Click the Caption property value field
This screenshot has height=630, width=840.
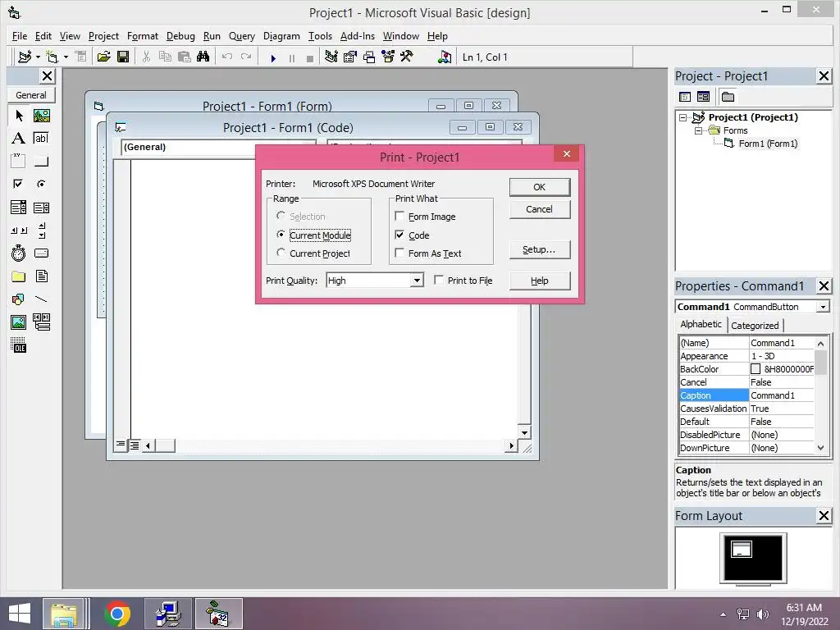pyautogui.click(x=782, y=395)
